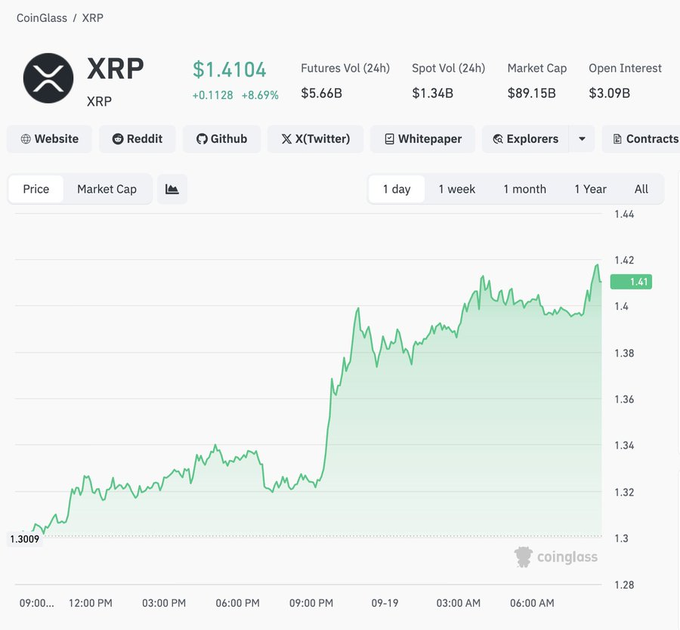Viewport: 680px width, 630px height.
Task: Click the Open Interest value $3.09B
Action: coord(609,93)
